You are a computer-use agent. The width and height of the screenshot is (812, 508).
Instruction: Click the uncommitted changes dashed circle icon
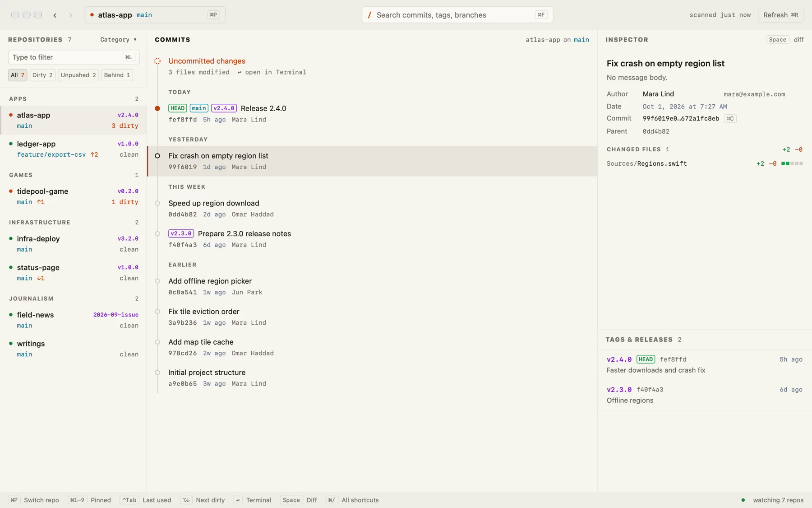(157, 61)
